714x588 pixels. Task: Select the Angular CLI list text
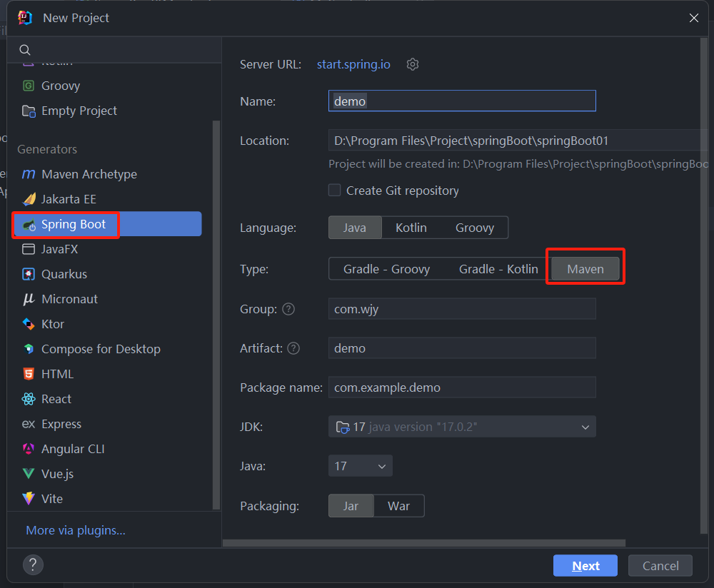[x=73, y=449]
